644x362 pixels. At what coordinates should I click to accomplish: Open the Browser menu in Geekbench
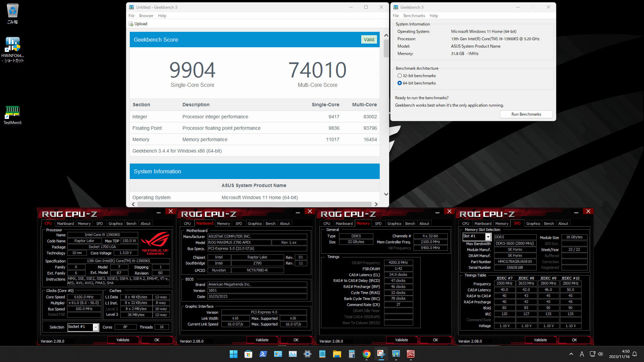[x=146, y=16]
